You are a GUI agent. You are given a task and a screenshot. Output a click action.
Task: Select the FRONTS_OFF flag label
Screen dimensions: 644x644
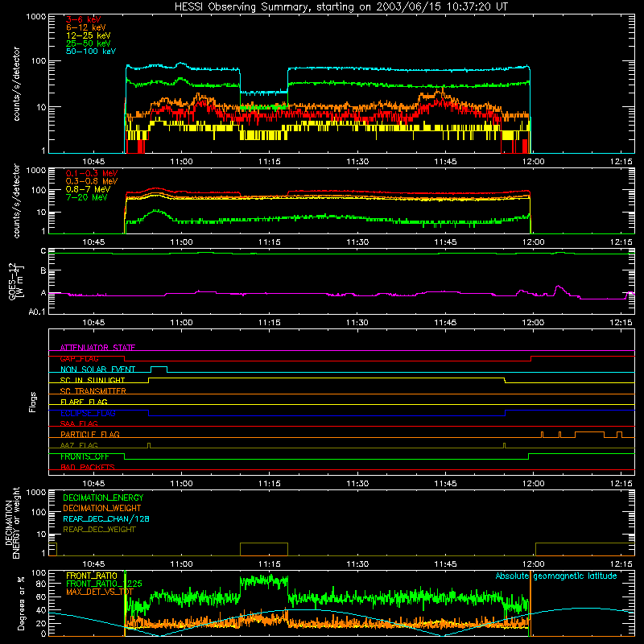coord(85,456)
